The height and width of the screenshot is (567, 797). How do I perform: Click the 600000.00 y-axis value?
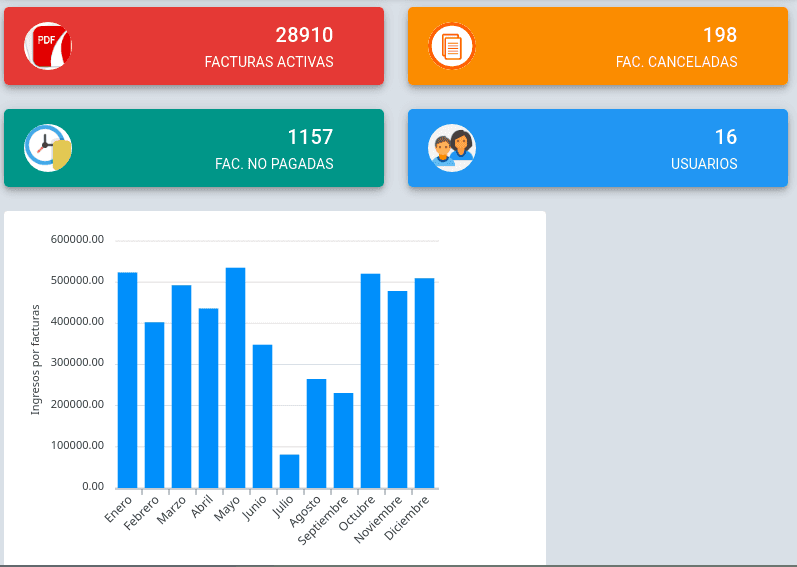pyautogui.click(x=77, y=239)
